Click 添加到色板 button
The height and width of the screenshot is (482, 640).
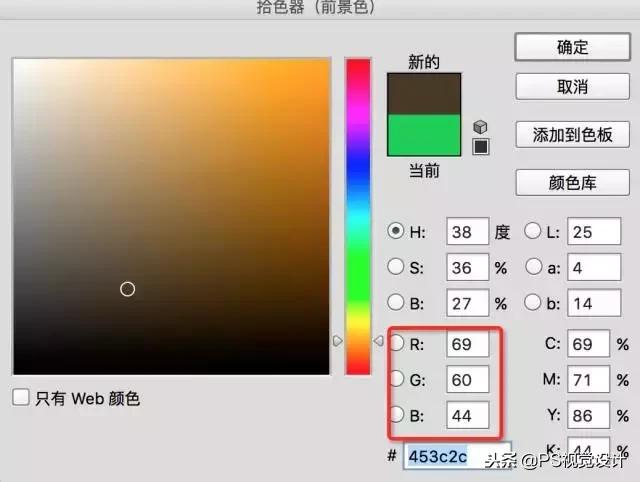point(573,135)
